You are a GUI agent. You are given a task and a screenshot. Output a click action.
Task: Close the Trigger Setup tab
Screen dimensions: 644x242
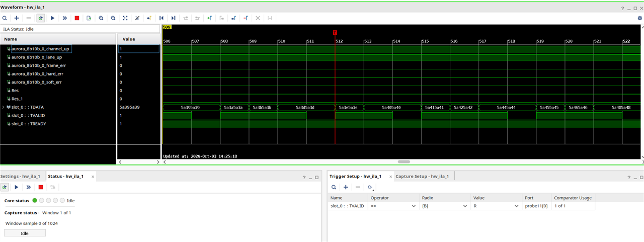(x=390, y=177)
